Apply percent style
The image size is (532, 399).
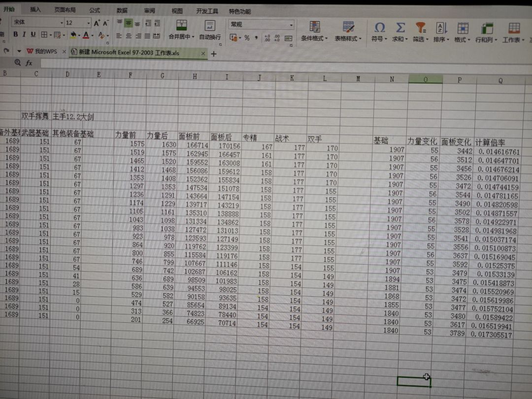pyautogui.click(x=247, y=37)
